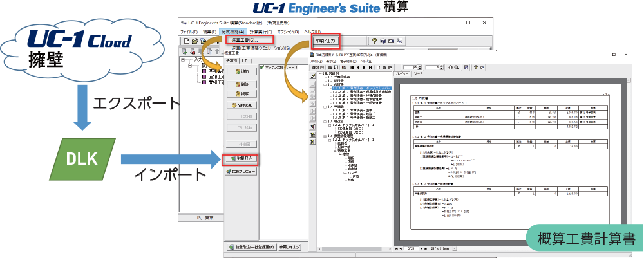Open the 計算実行(C) menu
Viewport: 644px width, 258px height.
click(261, 32)
